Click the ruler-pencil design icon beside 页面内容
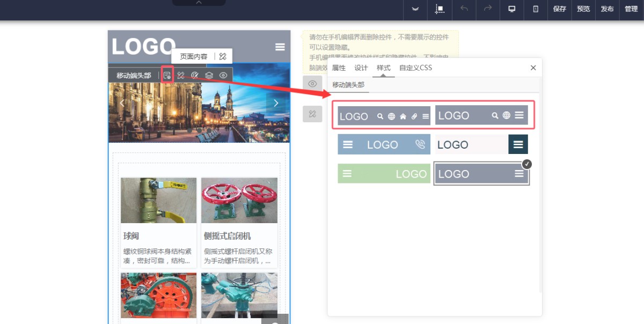This screenshot has width=644, height=324. point(223,56)
